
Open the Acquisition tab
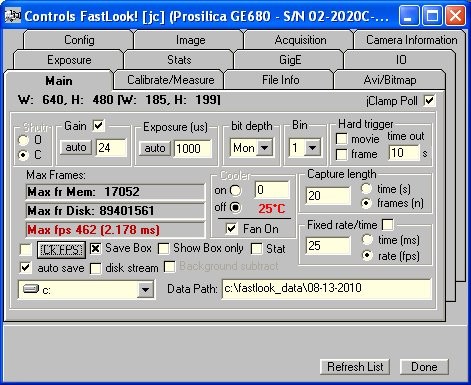point(300,40)
